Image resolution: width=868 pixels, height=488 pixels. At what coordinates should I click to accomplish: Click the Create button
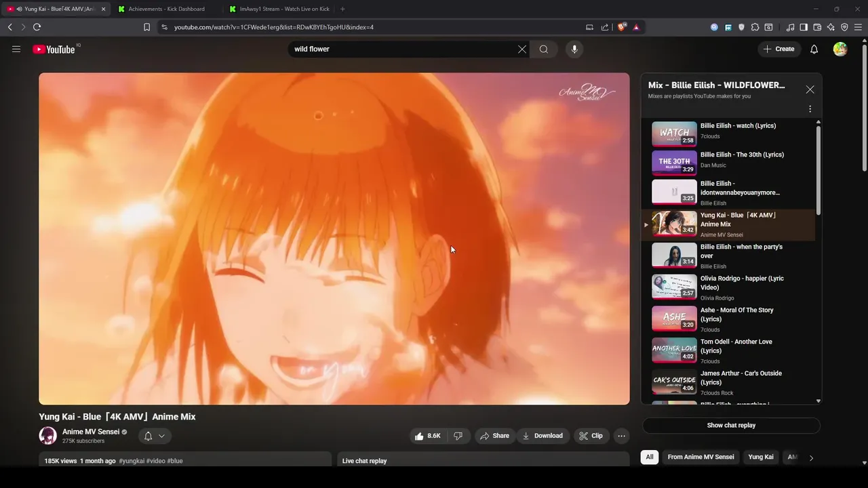tap(778, 49)
